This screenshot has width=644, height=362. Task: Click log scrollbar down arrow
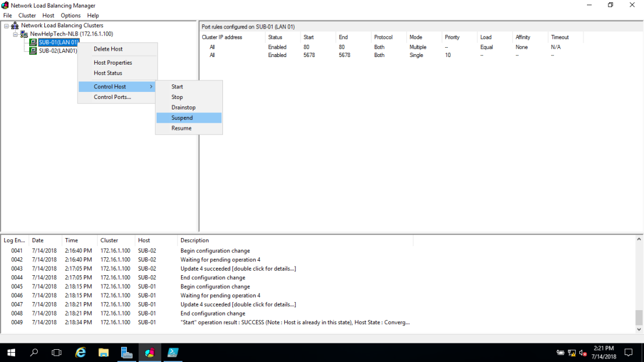pos(639,329)
